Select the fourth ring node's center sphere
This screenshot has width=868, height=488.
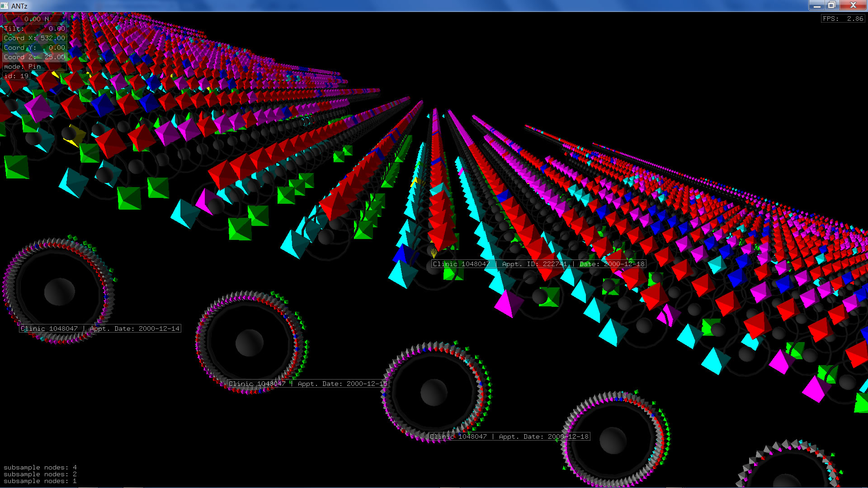613,440
